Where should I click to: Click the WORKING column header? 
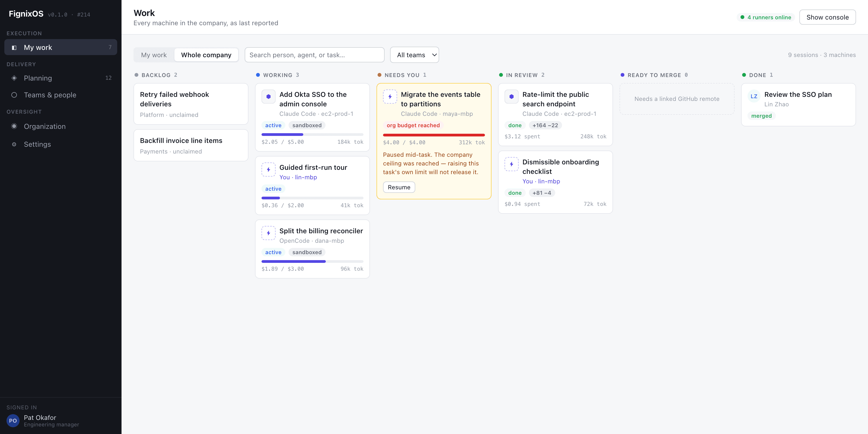click(x=277, y=75)
